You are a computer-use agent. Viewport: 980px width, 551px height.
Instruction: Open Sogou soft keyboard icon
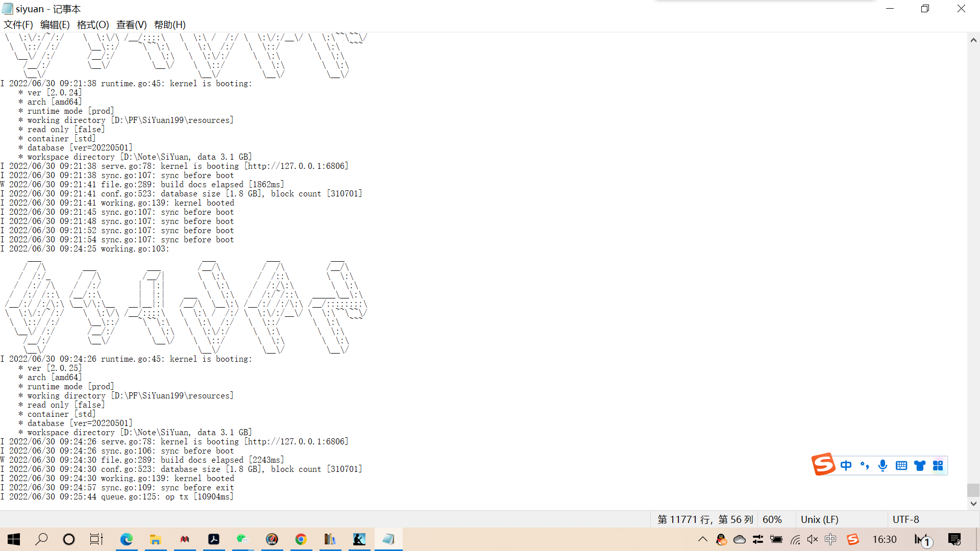click(x=901, y=465)
